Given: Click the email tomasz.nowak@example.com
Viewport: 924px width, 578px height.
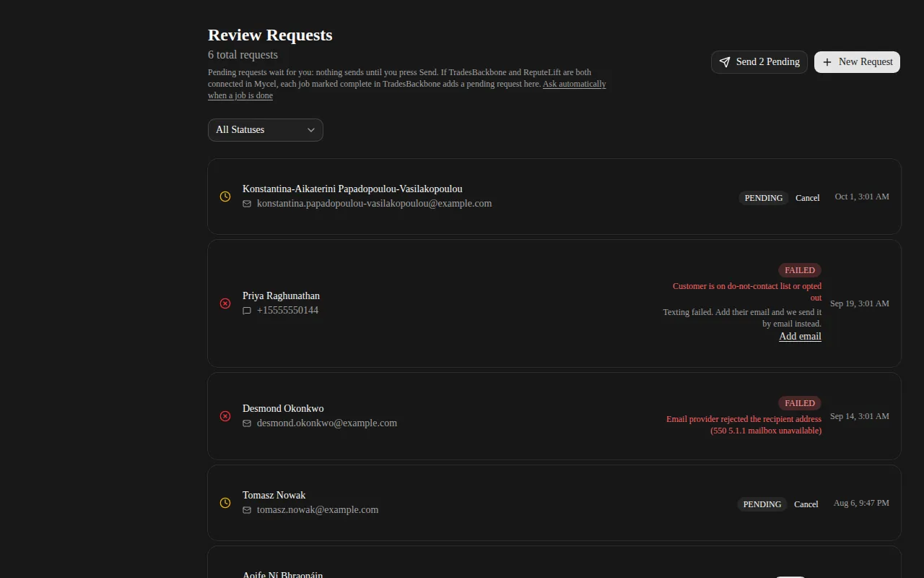Looking at the screenshot, I should click(318, 510).
